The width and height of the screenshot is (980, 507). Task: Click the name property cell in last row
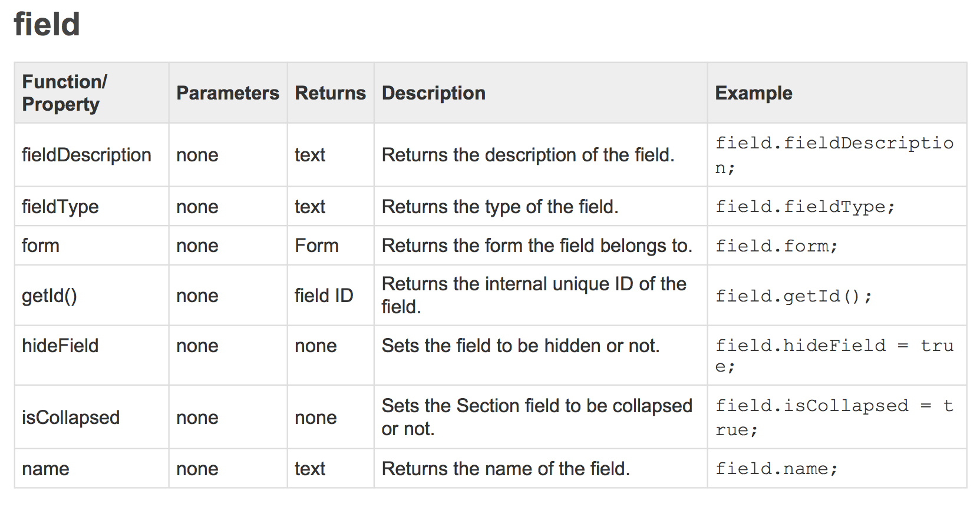tap(45, 469)
